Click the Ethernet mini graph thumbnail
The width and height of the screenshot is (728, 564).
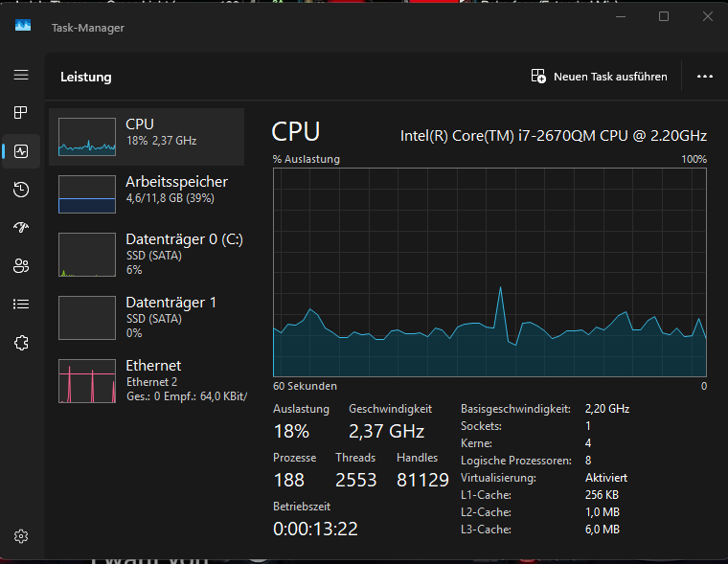87,381
